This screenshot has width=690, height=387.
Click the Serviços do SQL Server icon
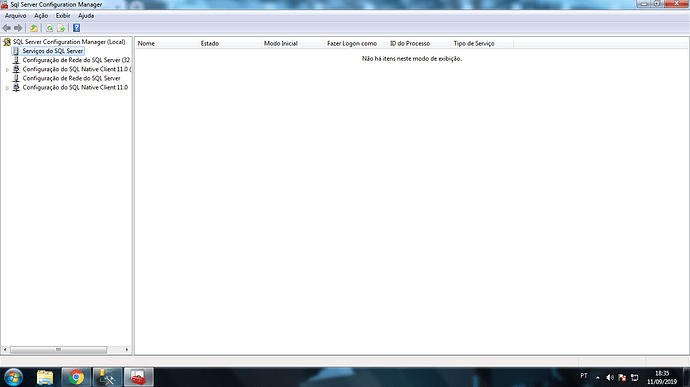click(16, 51)
